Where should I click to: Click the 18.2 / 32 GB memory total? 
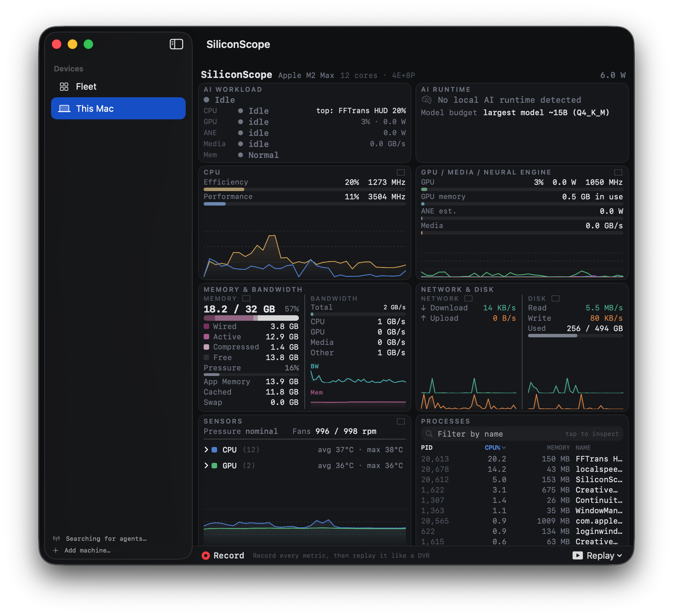pos(239,309)
